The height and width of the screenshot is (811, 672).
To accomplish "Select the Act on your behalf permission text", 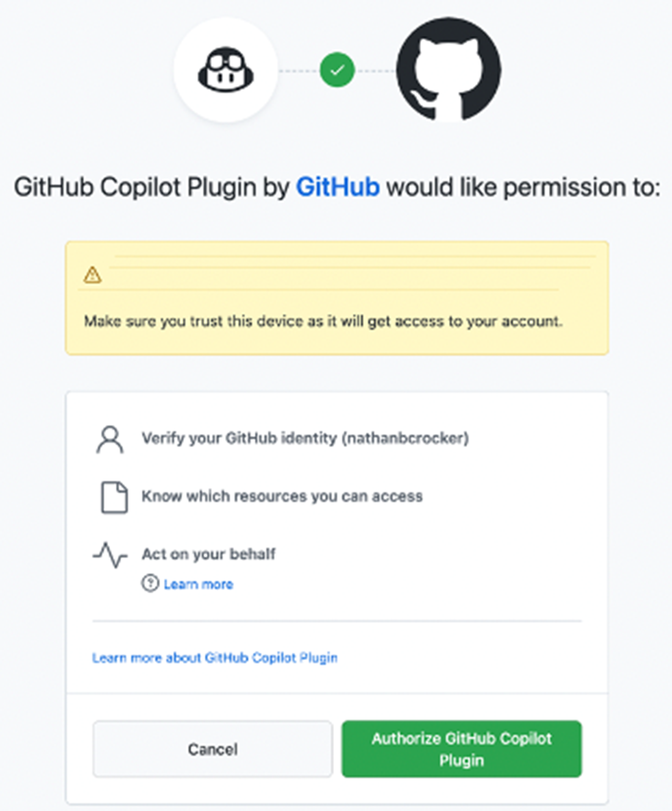I will 208,554.
